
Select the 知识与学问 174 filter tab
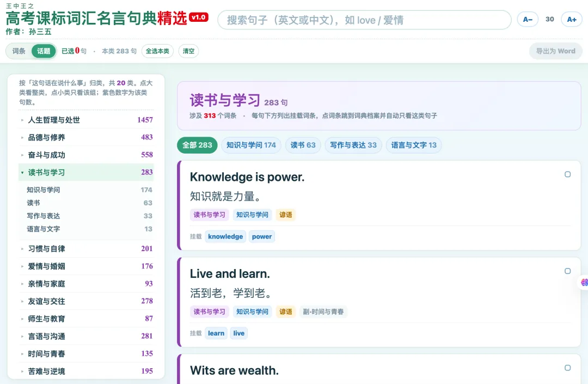(x=251, y=145)
